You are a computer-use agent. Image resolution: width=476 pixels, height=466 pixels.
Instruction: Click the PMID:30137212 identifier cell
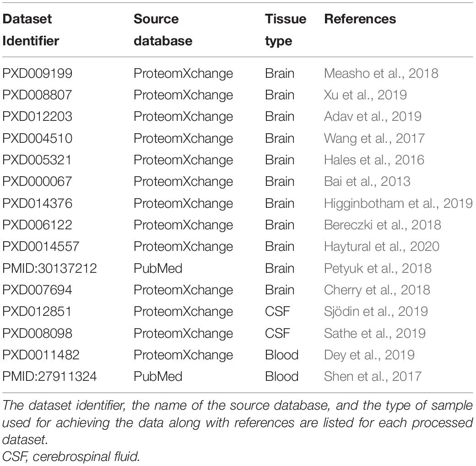pos(49,268)
